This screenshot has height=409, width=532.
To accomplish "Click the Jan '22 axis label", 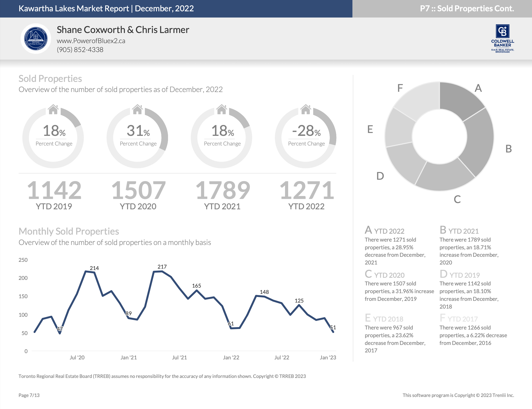I will click(x=231, y=357).
